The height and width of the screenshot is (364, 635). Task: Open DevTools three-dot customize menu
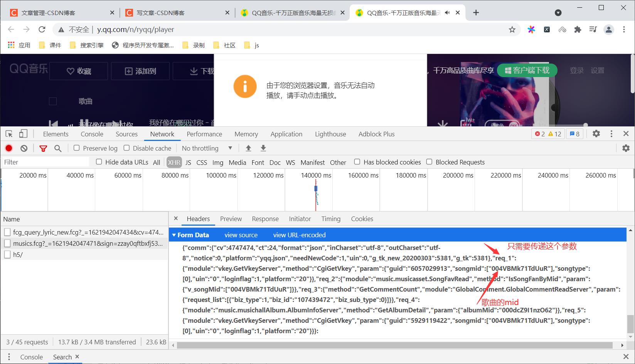coord(611,134)
